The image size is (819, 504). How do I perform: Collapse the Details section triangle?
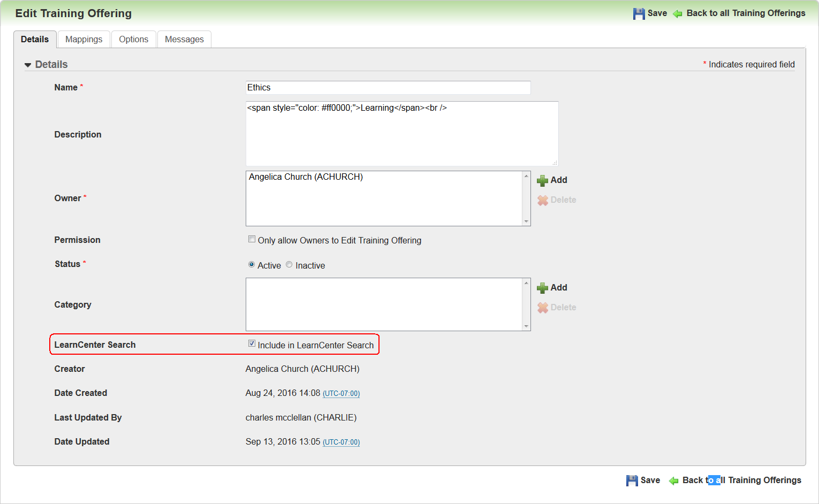coord(27,64)
